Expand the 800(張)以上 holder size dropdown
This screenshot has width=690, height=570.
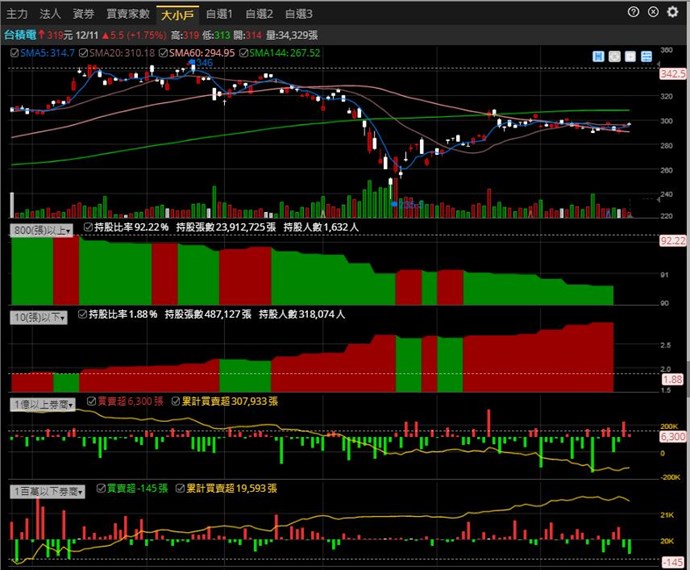coord(42,229)
